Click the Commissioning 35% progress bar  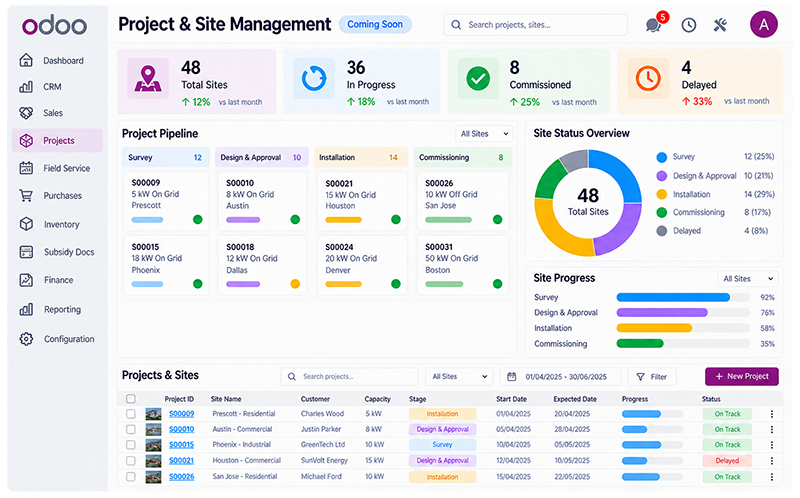coord(683,343)
